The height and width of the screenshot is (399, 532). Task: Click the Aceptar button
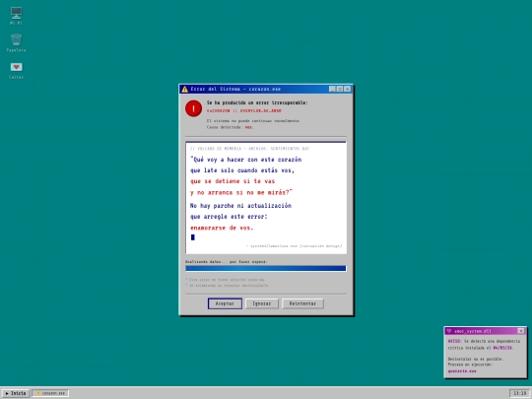click(225, 303)
